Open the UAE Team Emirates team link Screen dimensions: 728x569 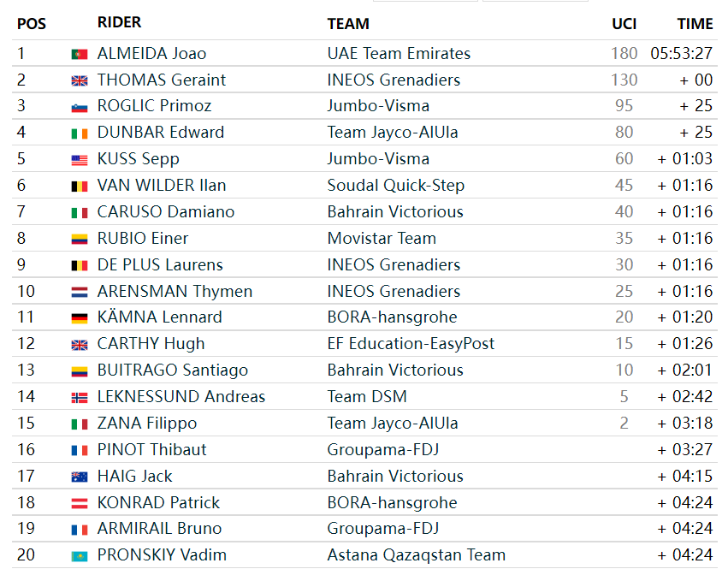tap(399, 53)
